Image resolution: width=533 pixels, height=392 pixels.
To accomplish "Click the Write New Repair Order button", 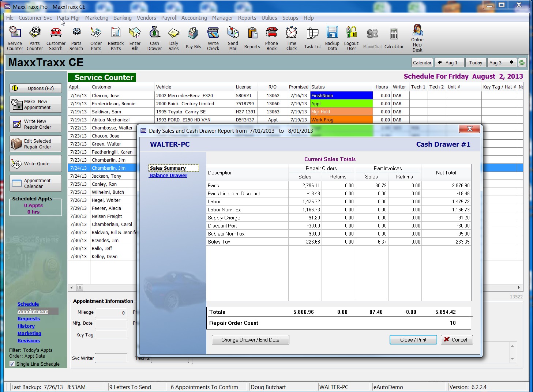I will point(35,124).
